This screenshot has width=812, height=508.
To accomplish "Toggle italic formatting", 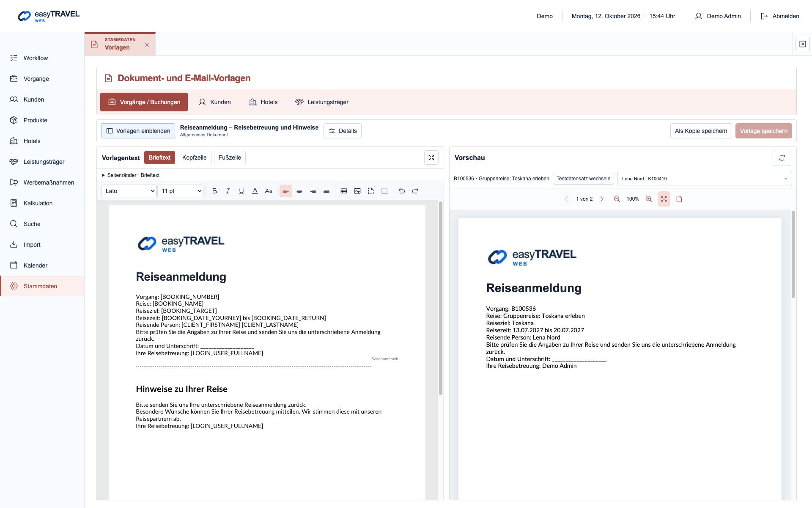I will pos(228,191).
